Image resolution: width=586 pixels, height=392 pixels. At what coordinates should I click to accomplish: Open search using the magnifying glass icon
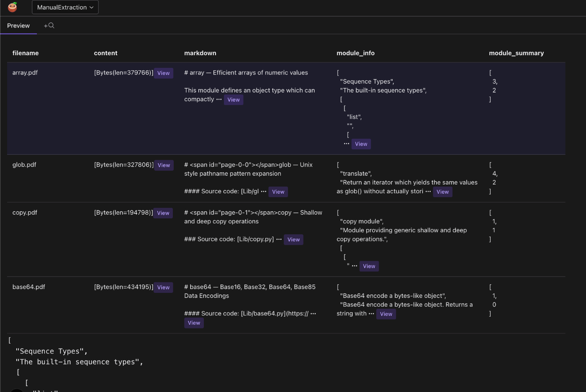[x=51, y=26]
